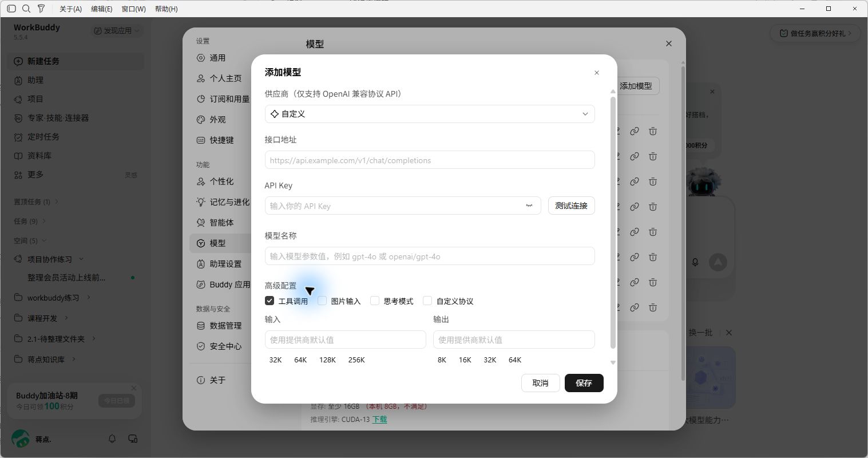
Task: Click 取消 in the add model dialog
Action: [x=541, y=383]
